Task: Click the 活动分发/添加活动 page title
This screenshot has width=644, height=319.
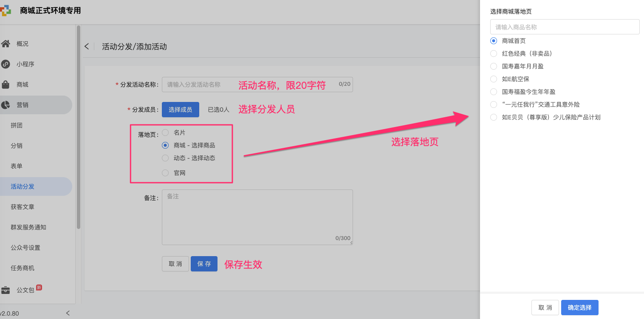Action: (x=134, y=47)
